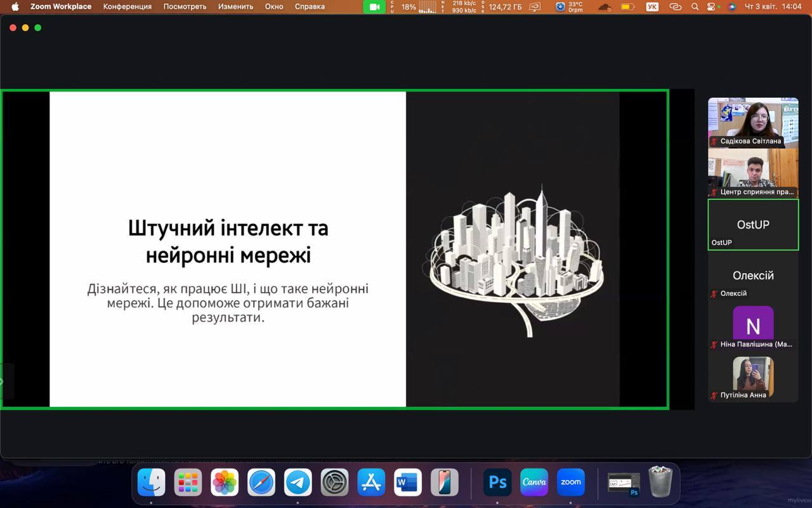Image resolution: width=812 pixels, height=508 pixels.
Task: Open Spotlight search magnifier icon
Action: [x=695, y=7]
